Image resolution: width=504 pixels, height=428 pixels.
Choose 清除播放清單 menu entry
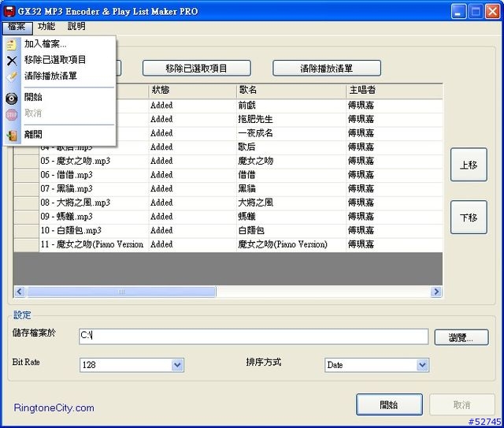point(60,76)
